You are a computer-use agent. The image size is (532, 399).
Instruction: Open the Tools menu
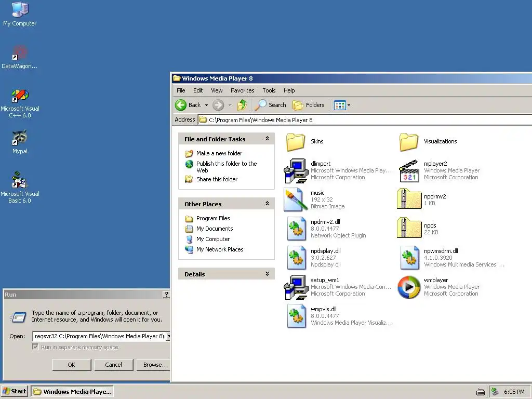(x=269, y=90)
